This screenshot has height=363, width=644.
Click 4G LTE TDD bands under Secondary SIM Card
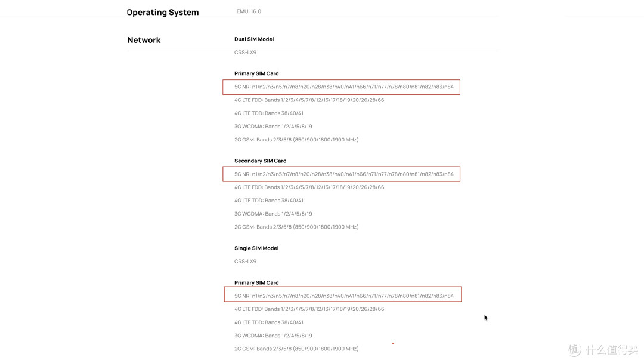click(x=268, y=201)
